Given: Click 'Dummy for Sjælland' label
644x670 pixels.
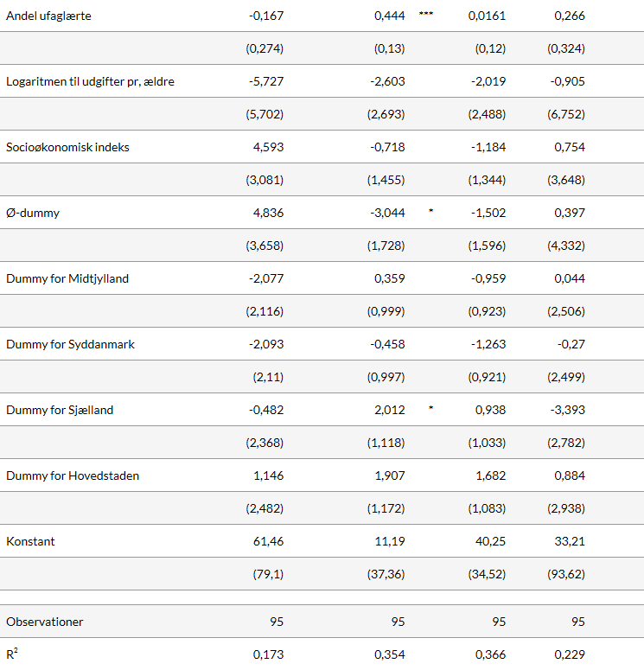Looking at the screenshot, I should click(x=60, y=410).
